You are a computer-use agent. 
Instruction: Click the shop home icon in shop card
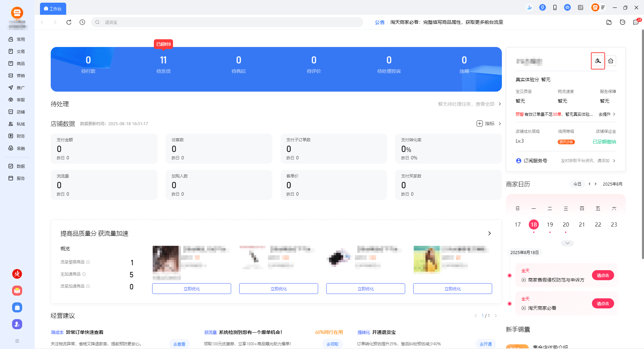[x=611, y=61]
